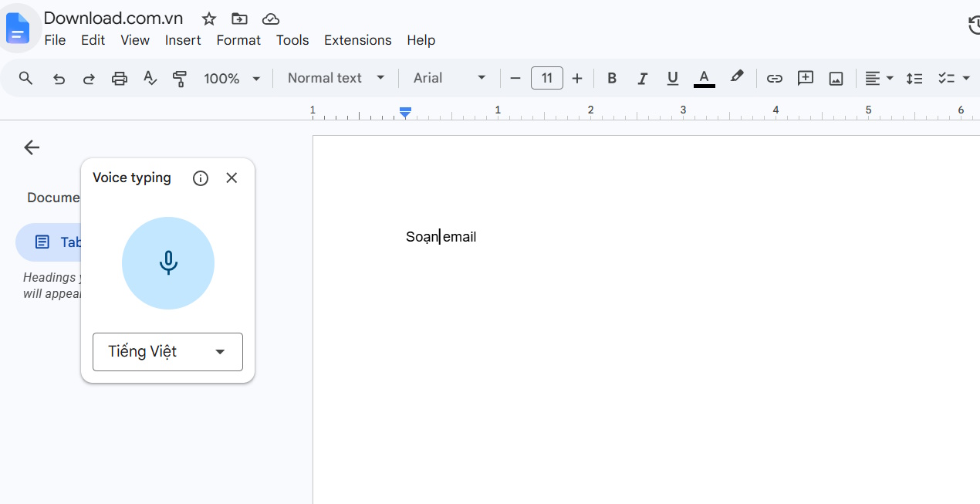Open line and paragraph spacing options
980x504 pixels.
click(914, 78)
